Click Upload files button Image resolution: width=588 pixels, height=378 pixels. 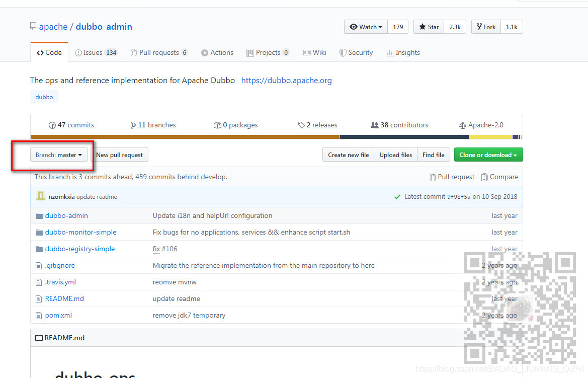396,155
